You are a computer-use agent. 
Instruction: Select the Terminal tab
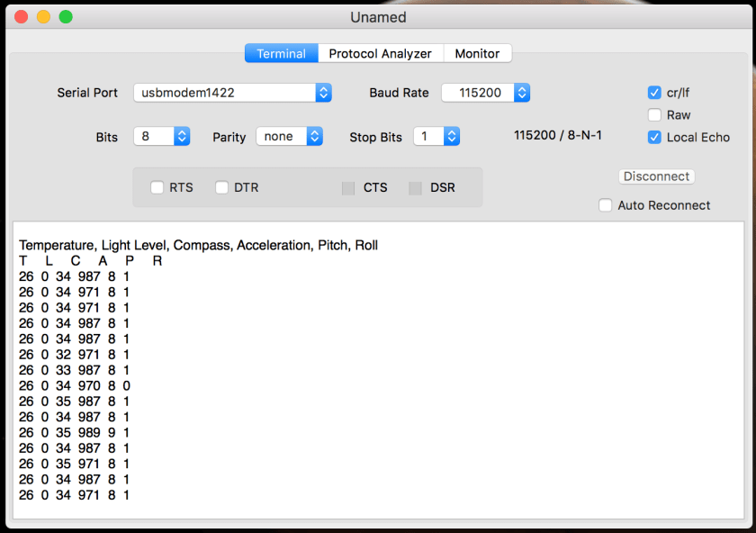[281, 54]
